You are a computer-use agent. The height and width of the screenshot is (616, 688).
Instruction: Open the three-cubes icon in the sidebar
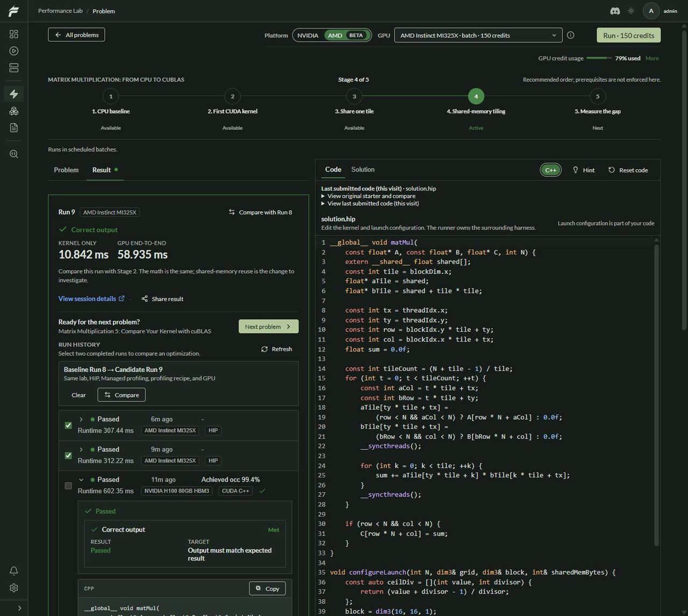[14, 111]
